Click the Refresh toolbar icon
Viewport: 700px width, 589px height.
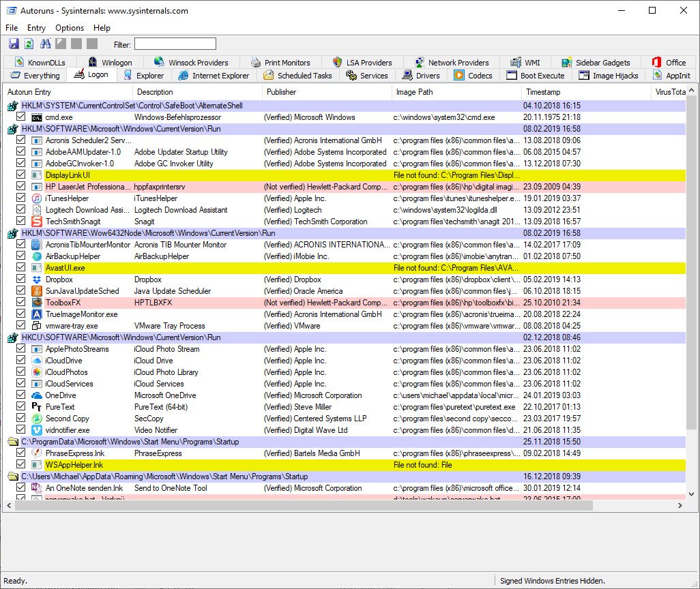tap(29, 44)
